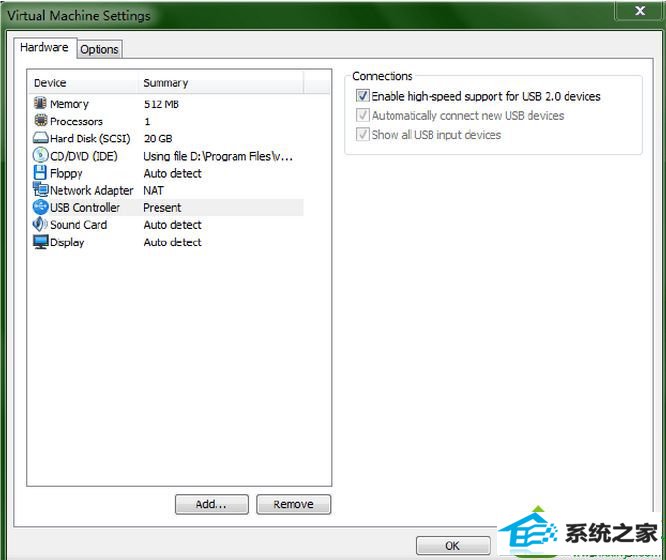
Task: Switch to the Options tab
Action: tap(99, 49)
